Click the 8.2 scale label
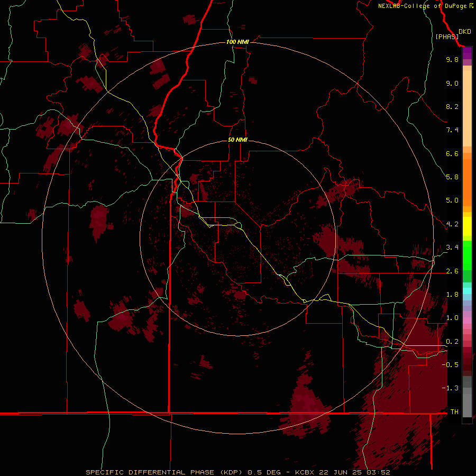 [452, 106]
